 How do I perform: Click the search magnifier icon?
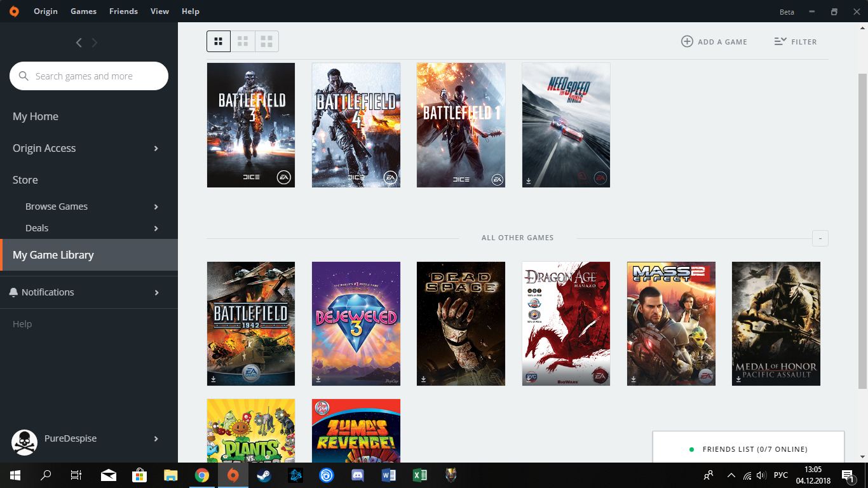point(24,76)
